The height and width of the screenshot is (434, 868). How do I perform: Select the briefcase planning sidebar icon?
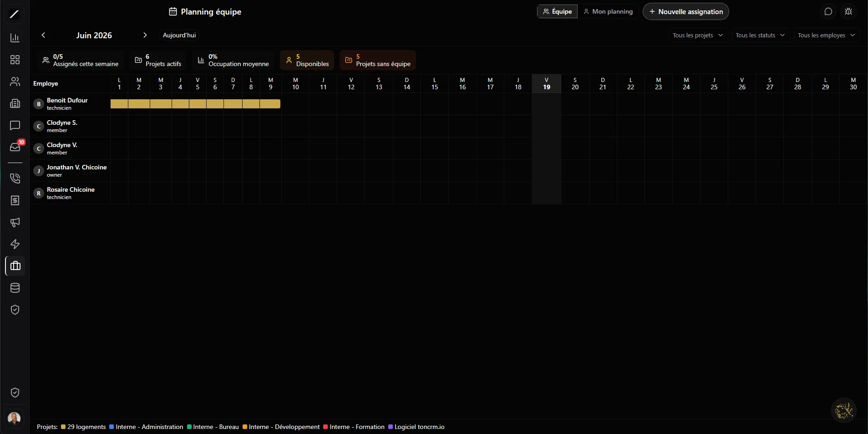point(15,266)
